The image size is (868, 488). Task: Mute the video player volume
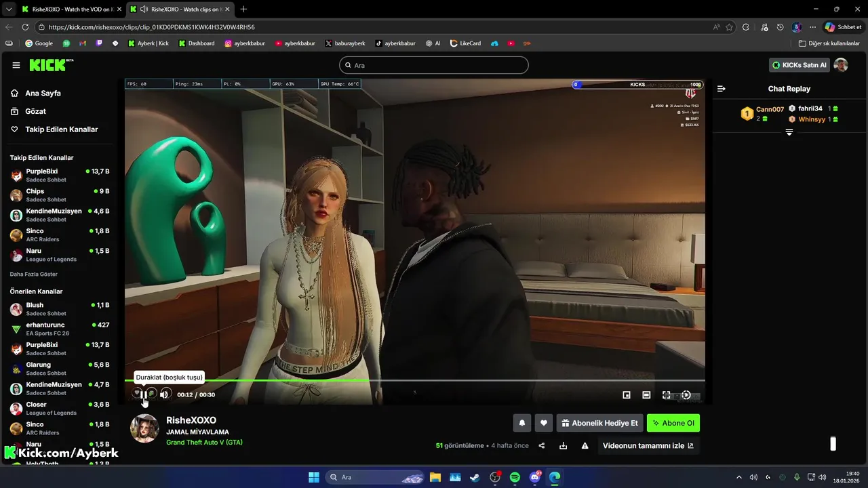click(x=165, y=394)
